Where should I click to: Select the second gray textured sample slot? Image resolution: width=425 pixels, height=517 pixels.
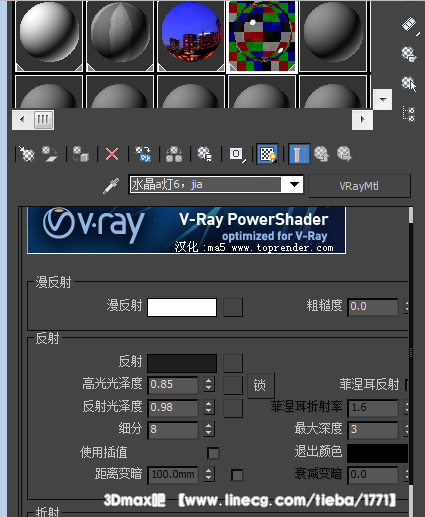point(120,36)
